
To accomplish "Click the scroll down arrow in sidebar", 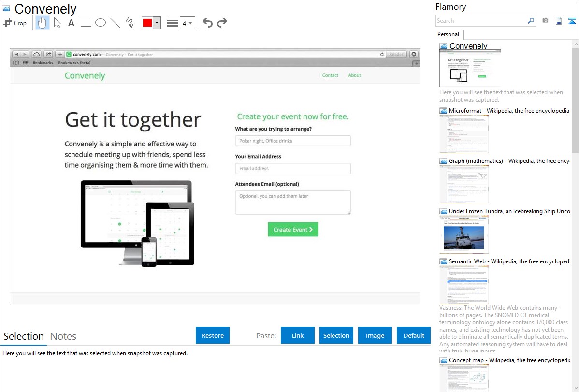I will click(x=575, y=388).
